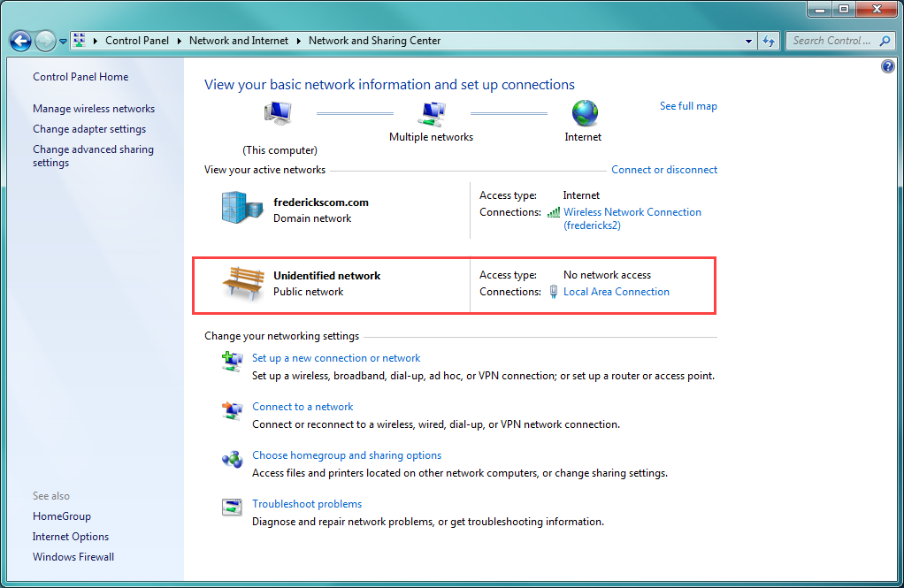The image size is (904, 588).
Task: Go back with the Back arrow button
Action: pos(20,41)
